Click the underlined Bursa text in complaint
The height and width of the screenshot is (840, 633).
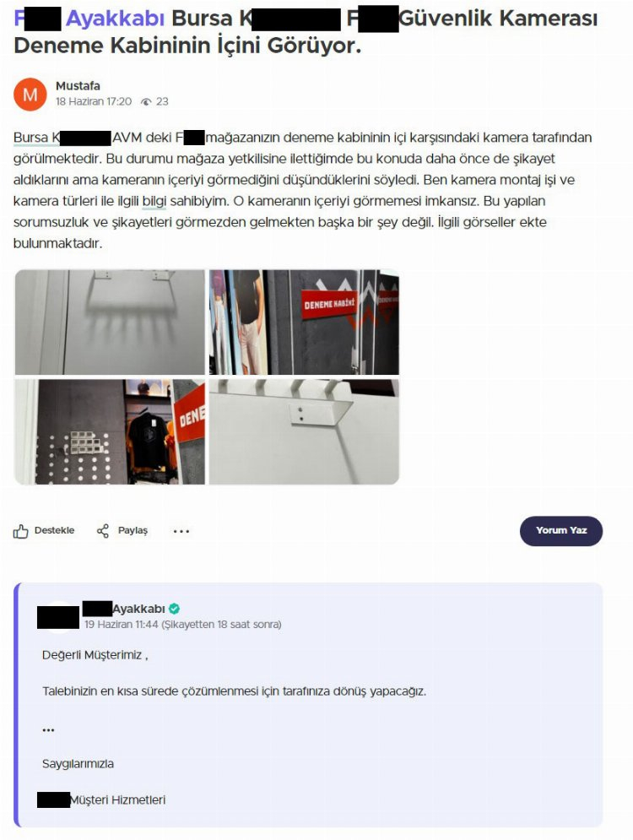tap(30, 138)
